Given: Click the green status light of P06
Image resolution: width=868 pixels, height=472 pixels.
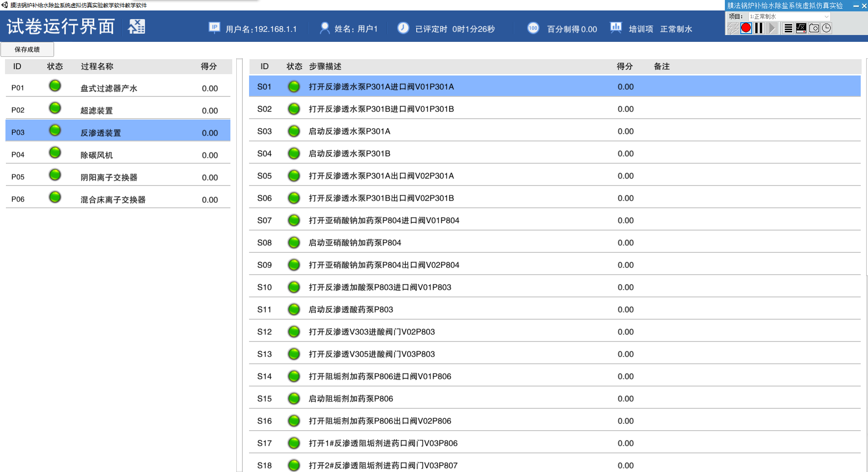Looking at the screenshot, I should 55,197.
